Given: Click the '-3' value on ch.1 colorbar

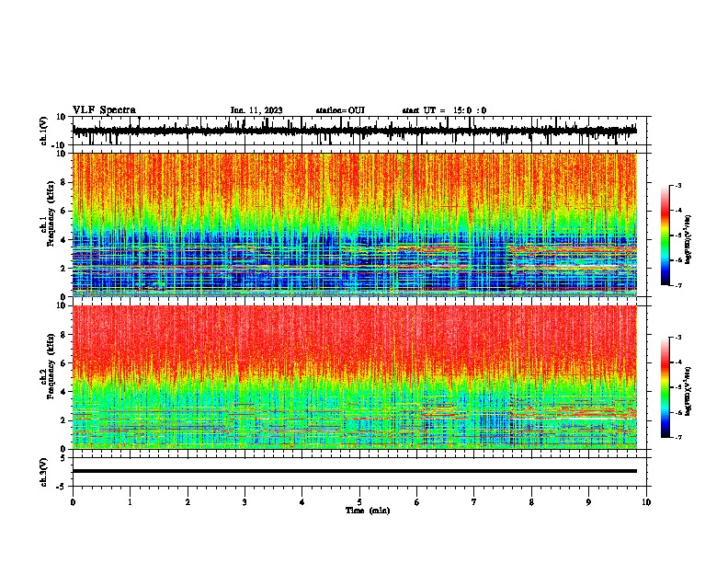Looking at the screenshot, I should [677, 185].
